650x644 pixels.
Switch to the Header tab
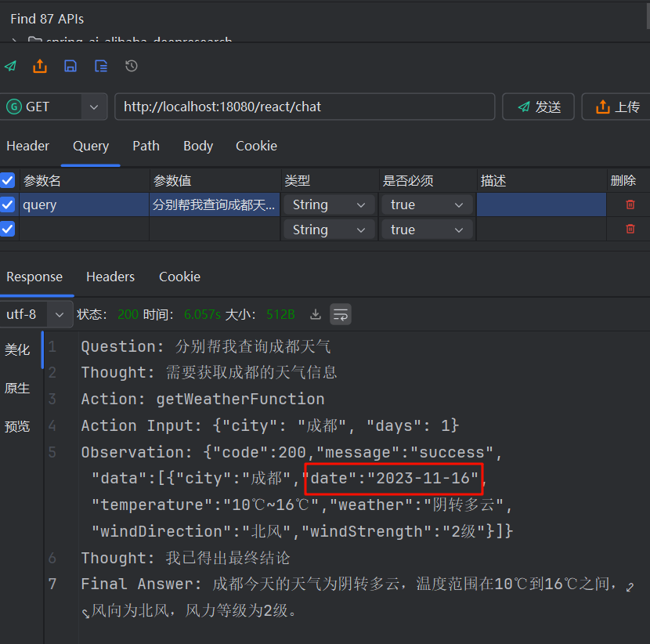(x=27, y=146)
